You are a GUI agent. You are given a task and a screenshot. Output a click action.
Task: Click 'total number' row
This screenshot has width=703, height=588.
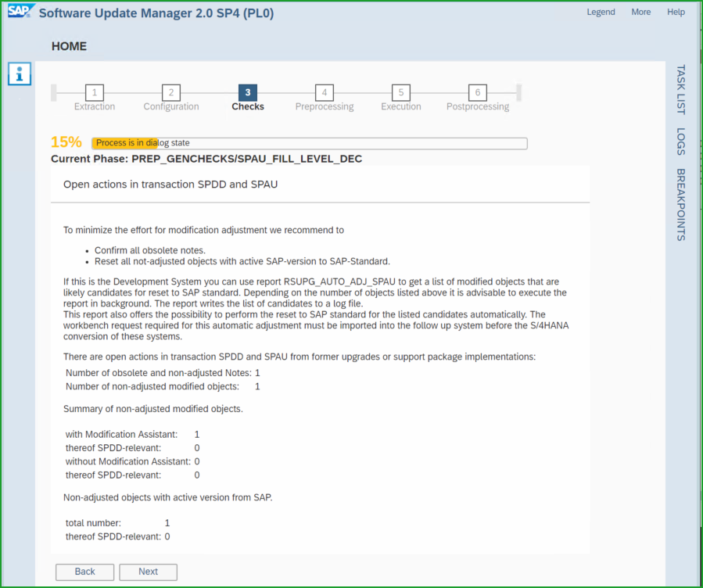coord(118,523)
